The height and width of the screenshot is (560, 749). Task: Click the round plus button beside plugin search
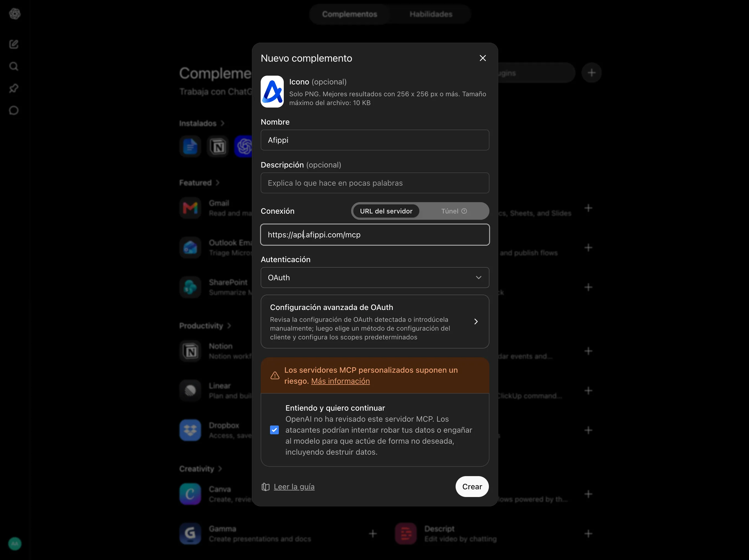pyautogui.click(x=591, y=73)
